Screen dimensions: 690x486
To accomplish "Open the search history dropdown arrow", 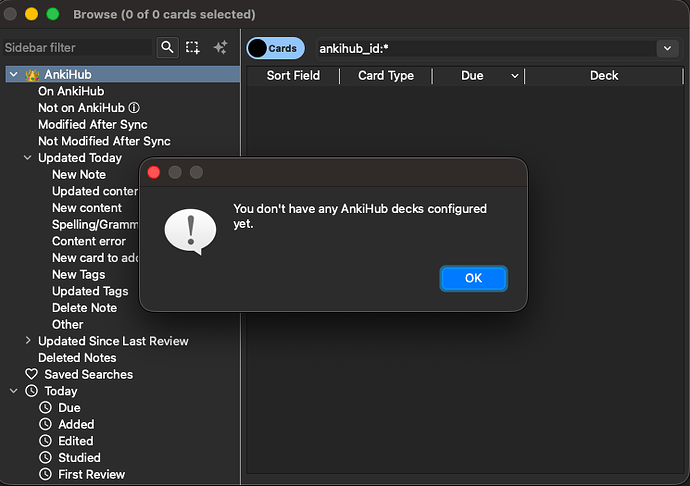I will pyautogui.click(x=667, y=48).
